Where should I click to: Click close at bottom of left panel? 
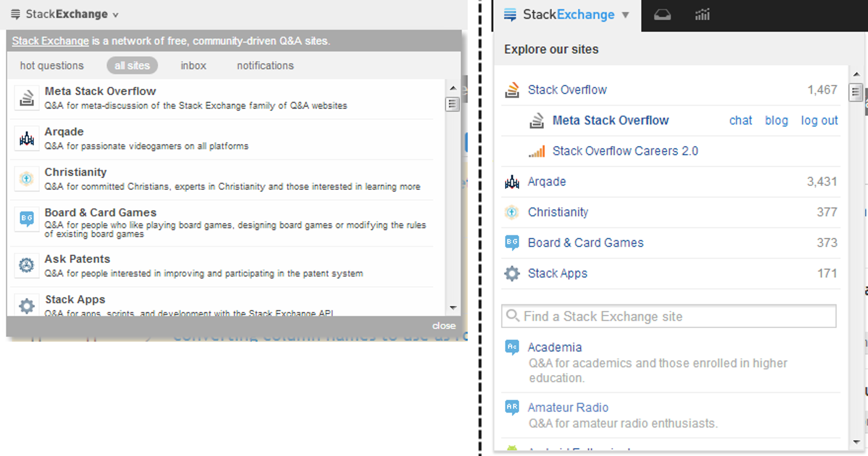pos(444,326)
